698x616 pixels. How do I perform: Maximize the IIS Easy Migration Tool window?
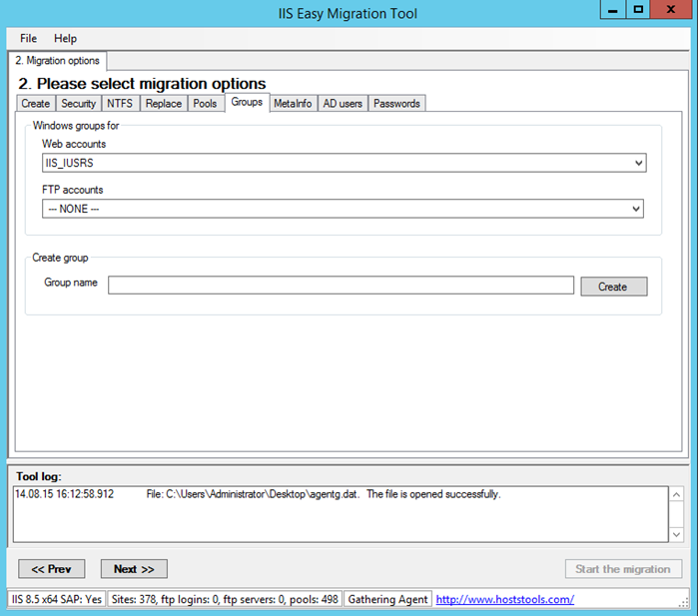click(x=638, y=9)
